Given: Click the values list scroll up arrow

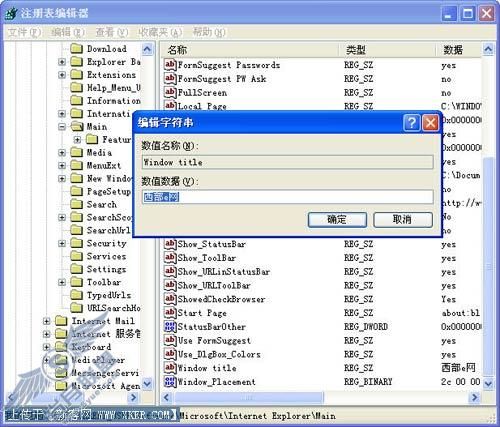Looking at the screenshot, I should 488,49.
